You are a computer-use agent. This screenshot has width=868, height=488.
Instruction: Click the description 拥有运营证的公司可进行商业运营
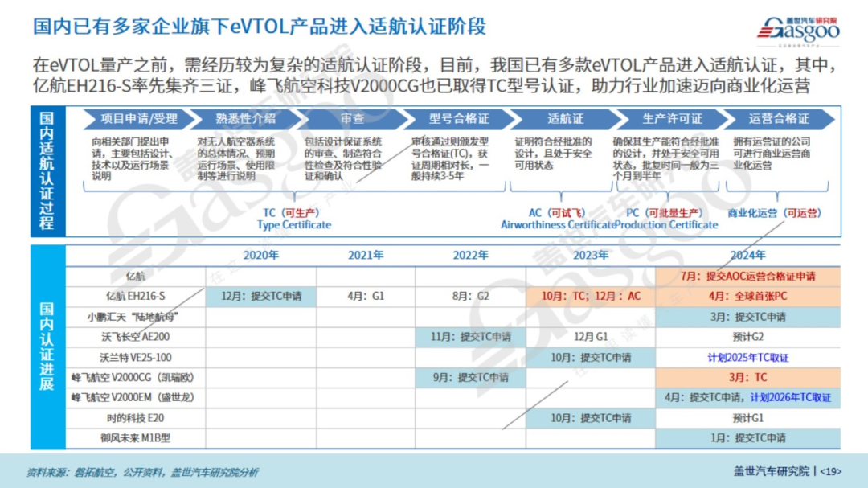click(x=772, y=154)
